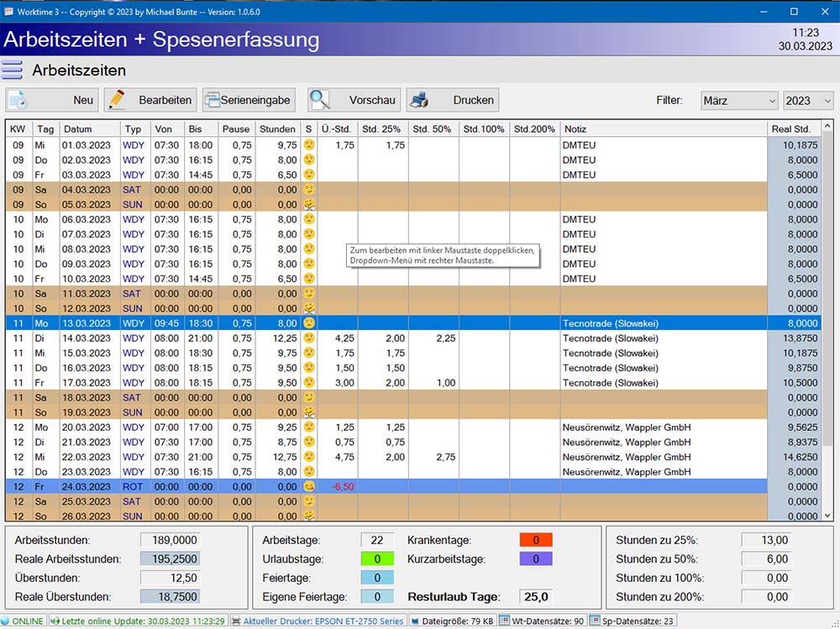Open the hamburger menu next to Arbeitszeiten
This screenshot has height=629, width=840.
12,71
